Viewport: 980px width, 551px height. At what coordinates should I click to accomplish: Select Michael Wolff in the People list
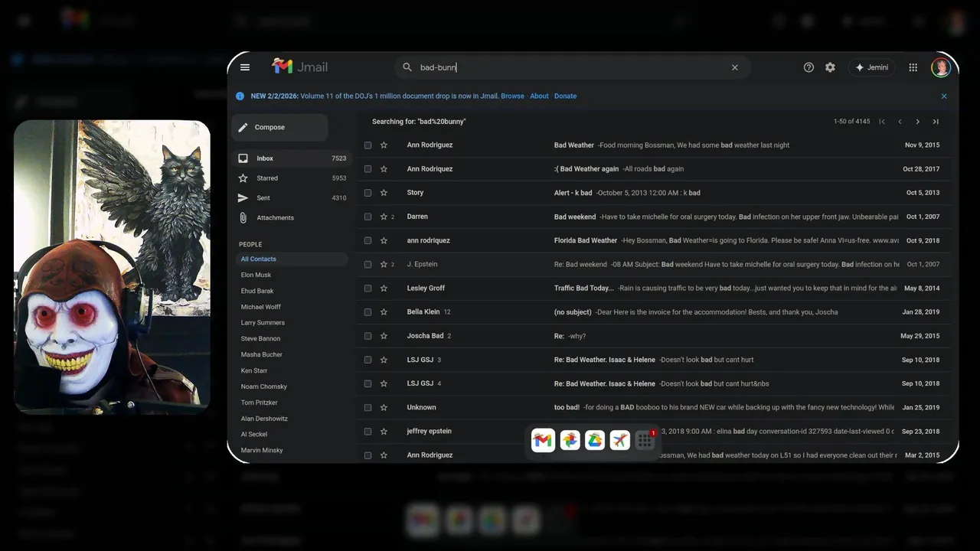pyautogui.click(x=262, y=308)
